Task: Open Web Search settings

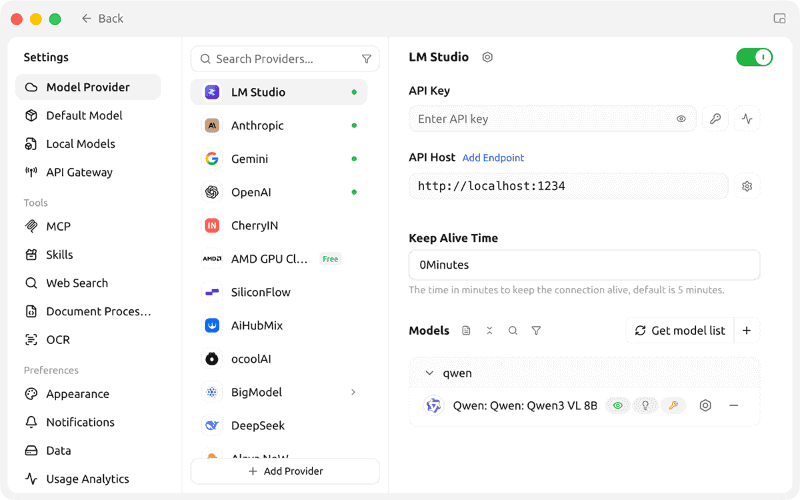Action: 88,283
